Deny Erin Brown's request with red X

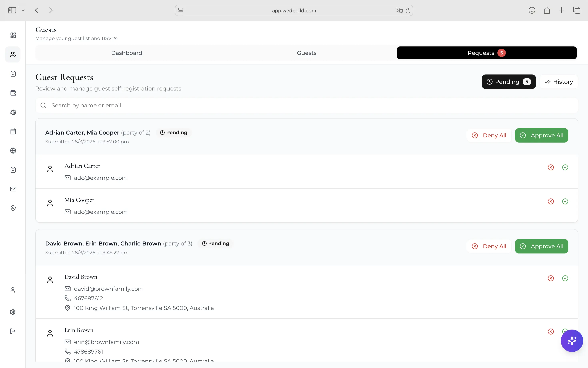[x=551, y=332]
